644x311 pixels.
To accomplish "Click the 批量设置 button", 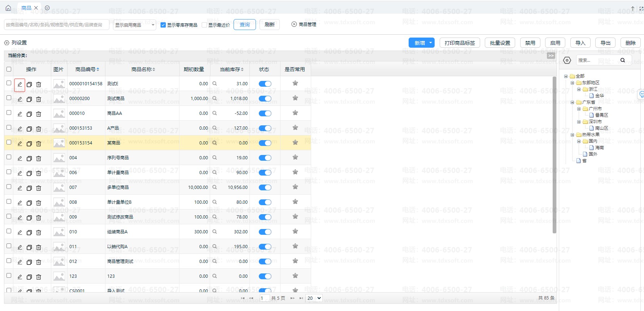I will [x=500, y=43].
